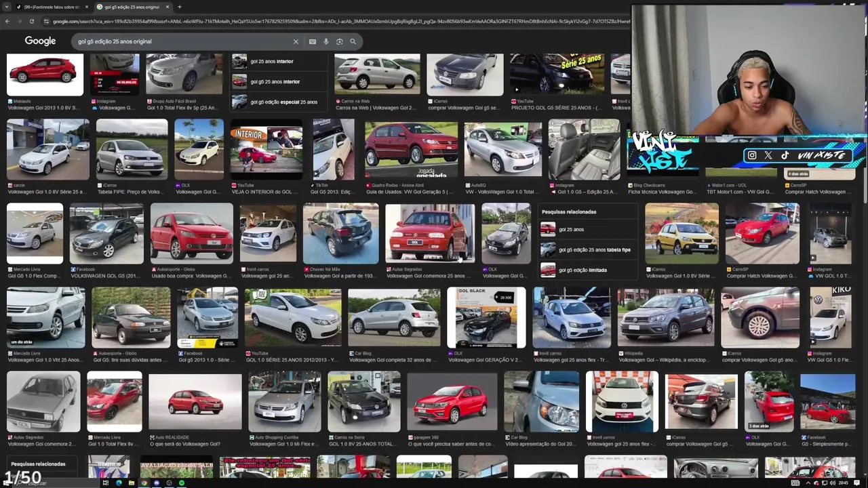Viewport: 868px width, 488px height.
Task: Open 'Gol 1.0 Total Flex 8v 5p' image
Action: [x=184, y=75]
